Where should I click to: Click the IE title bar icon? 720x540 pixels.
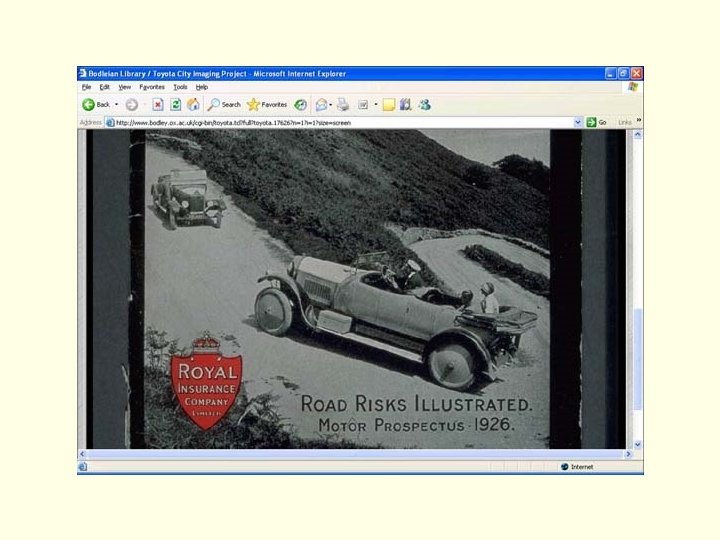(83, 73)
